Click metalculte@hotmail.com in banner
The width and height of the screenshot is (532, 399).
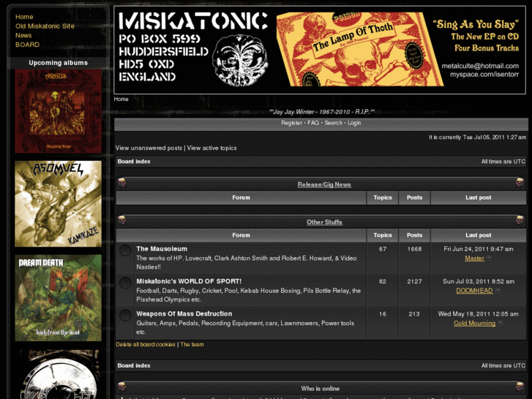480,66
